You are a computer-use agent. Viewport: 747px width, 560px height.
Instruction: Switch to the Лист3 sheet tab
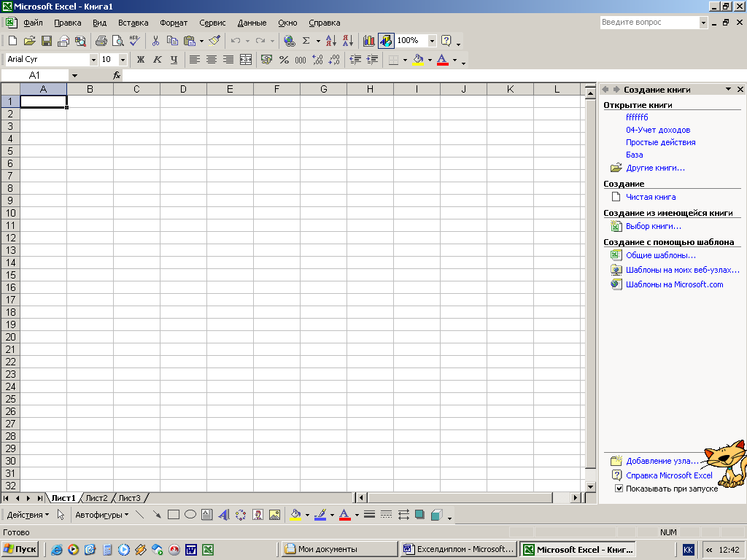pyautogui.click(x=130, y=498)
